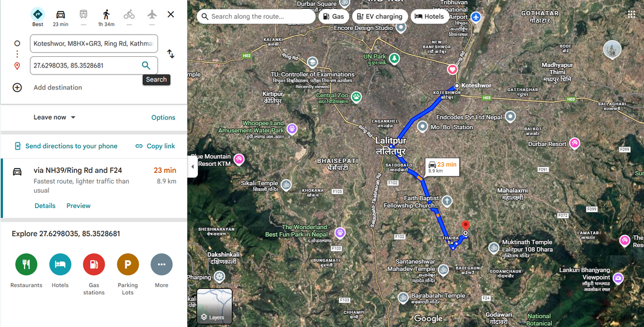Select the Walking travel mode icon

tap(107, 15)
